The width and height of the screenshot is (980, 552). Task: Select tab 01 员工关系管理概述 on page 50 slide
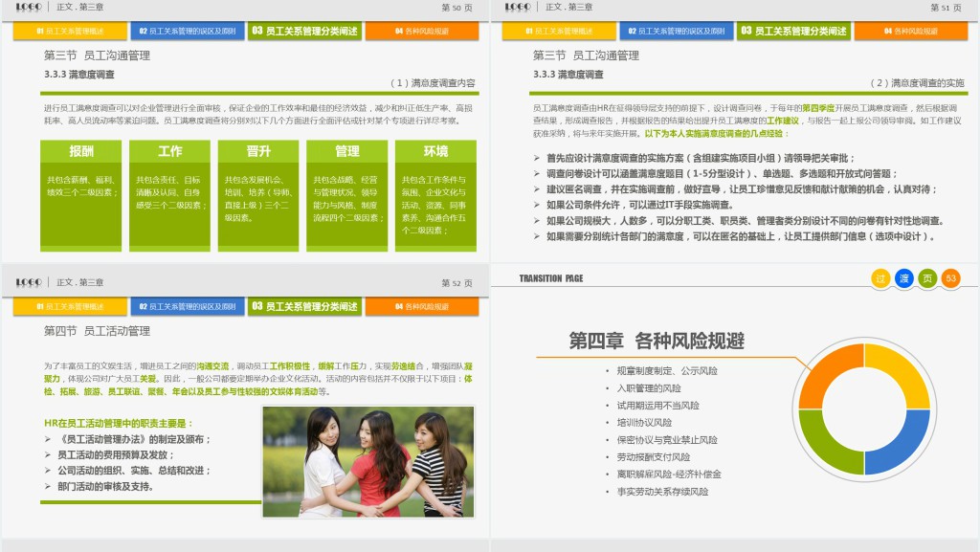[69, 31]
